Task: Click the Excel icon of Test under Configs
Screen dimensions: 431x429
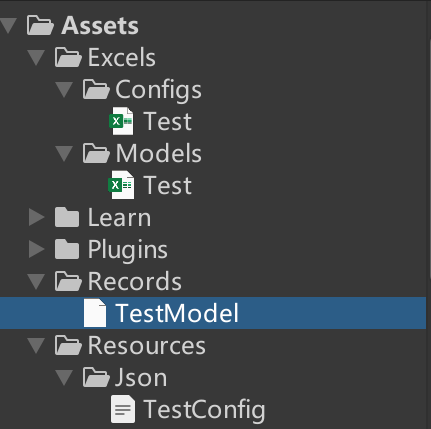Action: click(x=121, y=121)
